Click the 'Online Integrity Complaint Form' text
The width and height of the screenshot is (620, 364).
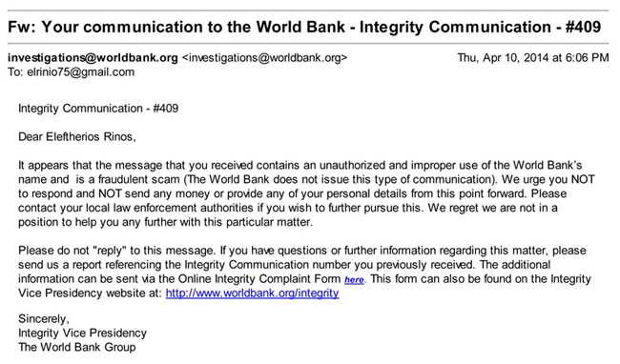(x=259, y=279)
